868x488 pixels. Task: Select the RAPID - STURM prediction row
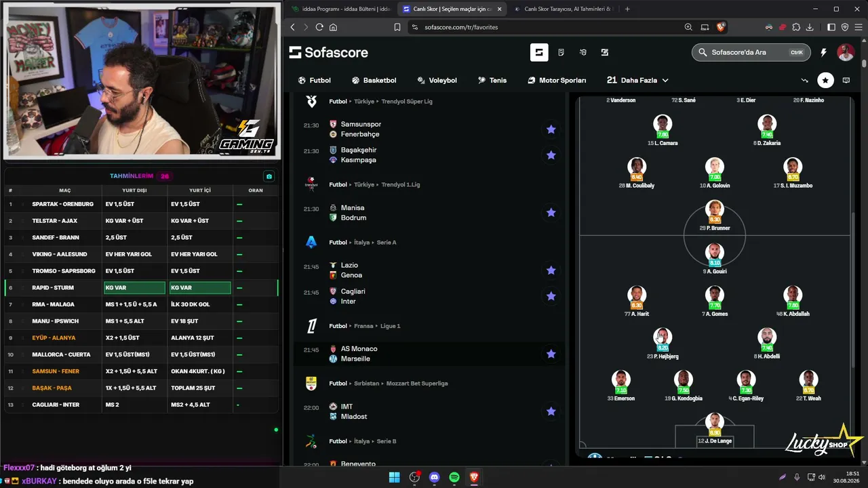pos(142,287)
